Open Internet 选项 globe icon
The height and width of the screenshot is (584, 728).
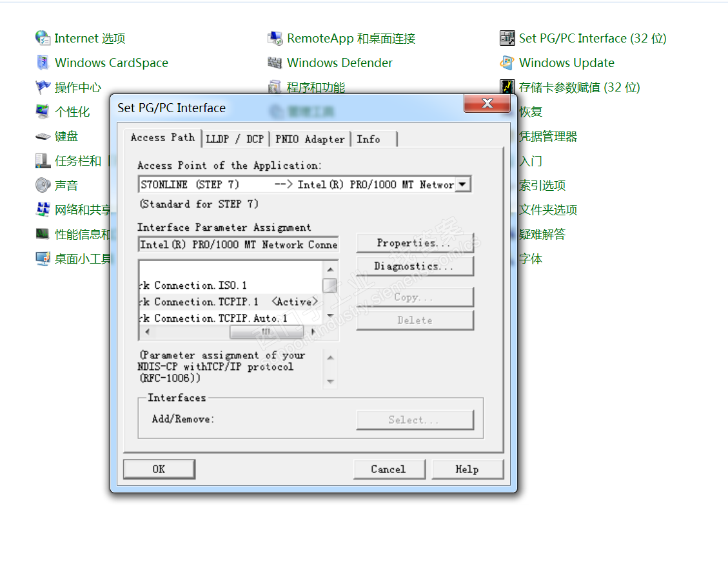pos(43,38)
